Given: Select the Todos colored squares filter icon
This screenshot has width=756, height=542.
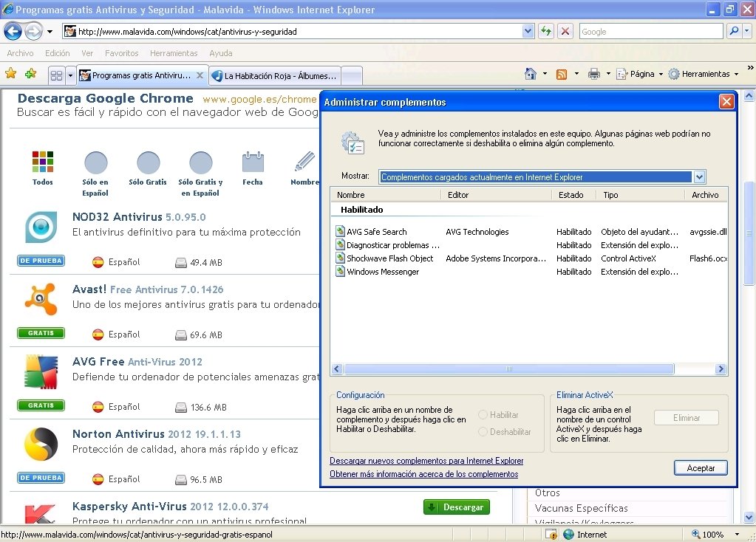Looking at the screenshot, I should pos(42,162).
